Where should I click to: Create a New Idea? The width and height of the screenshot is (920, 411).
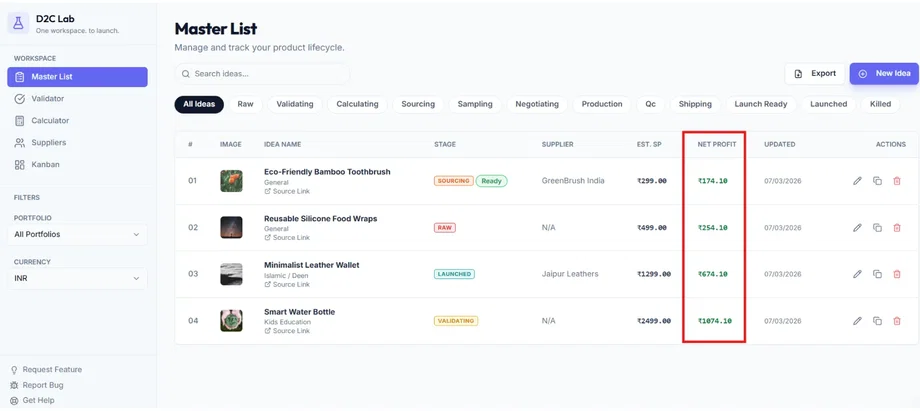[x=884, y=74]
